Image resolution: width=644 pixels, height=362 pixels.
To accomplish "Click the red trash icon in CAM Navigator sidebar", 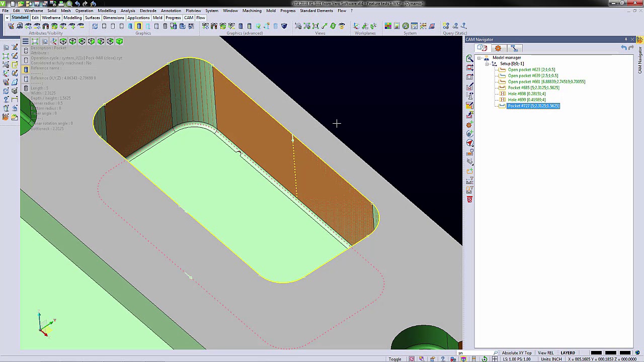I will coord(469,200).
